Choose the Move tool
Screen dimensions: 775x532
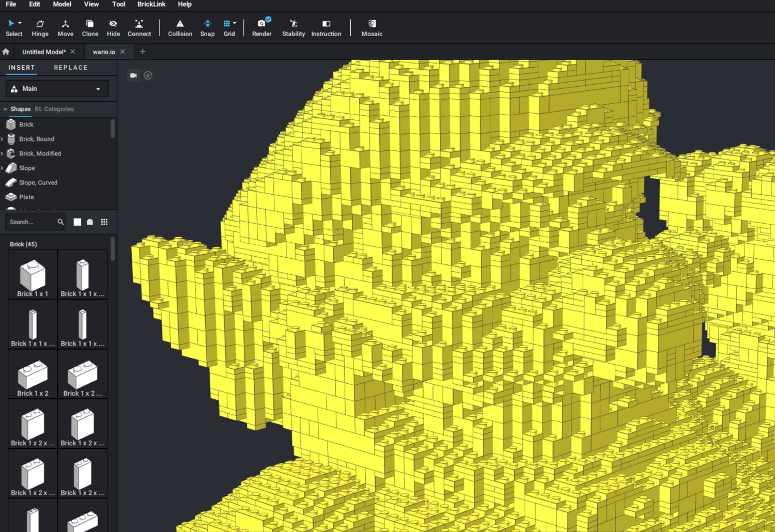65,28
